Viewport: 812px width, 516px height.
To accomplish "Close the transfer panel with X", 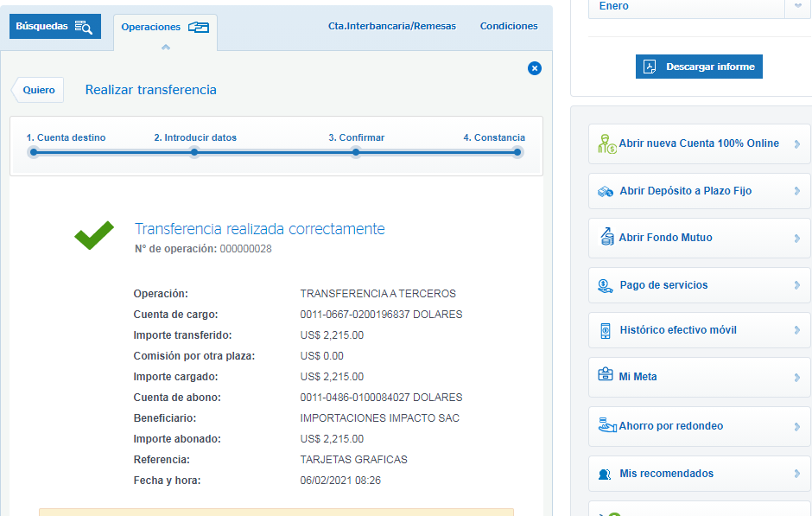I will tap(535, 68).
